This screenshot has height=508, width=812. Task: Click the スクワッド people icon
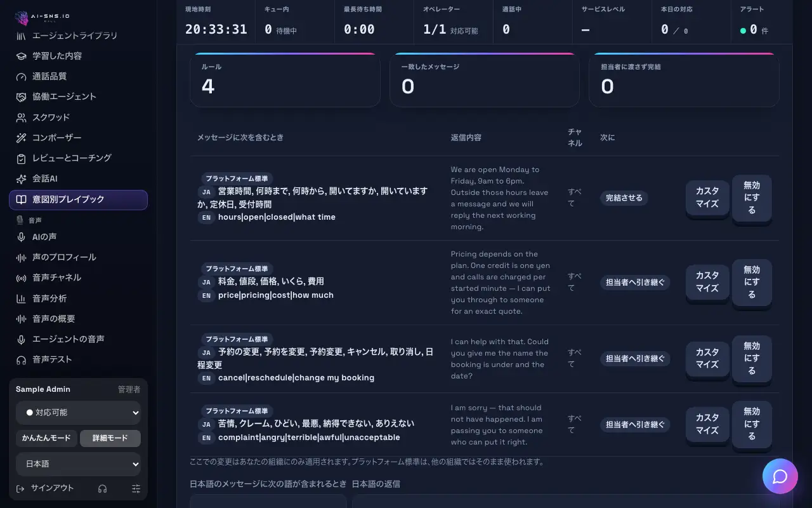(21, 117)
